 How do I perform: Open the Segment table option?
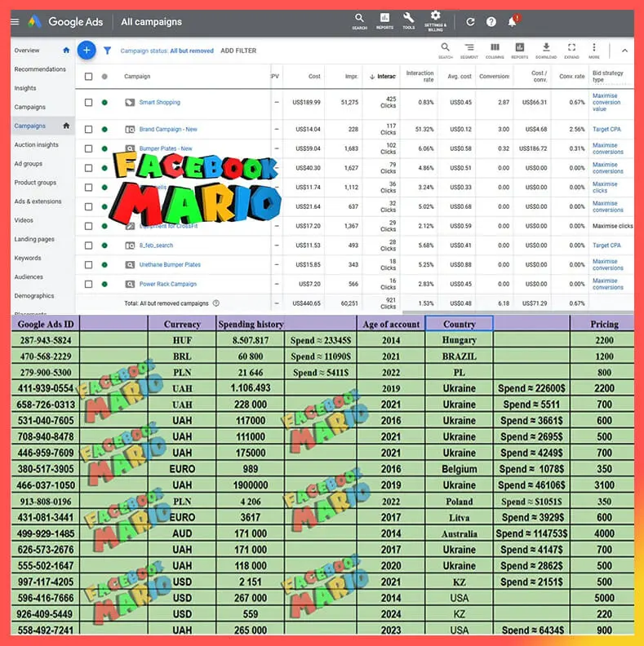tap(469, 51)
